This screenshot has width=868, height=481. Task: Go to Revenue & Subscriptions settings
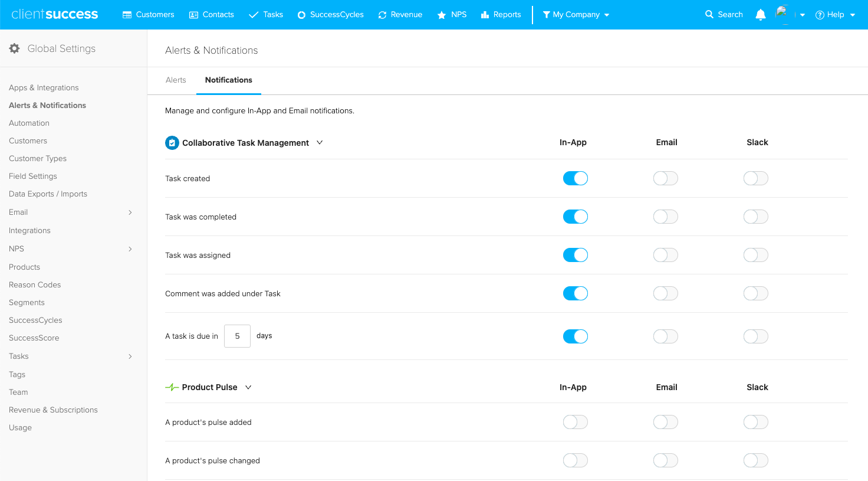[x=53, y=410]
